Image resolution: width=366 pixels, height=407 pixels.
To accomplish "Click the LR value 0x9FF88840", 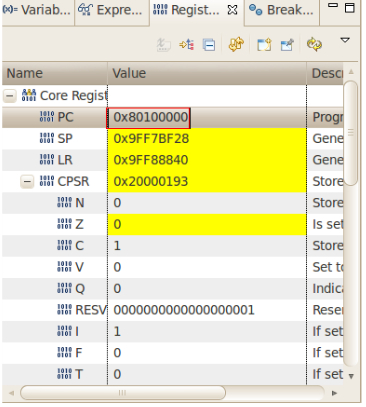I will click(151, 160).
